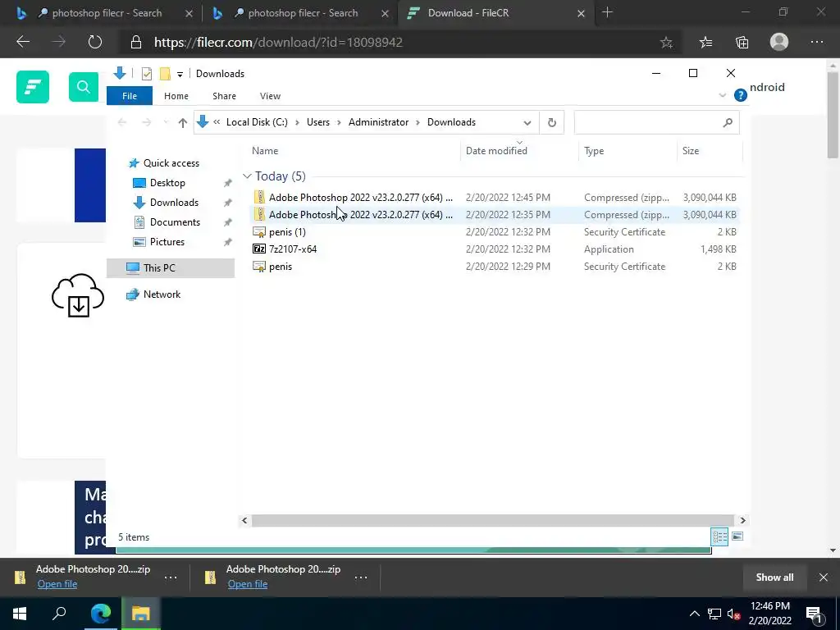Collapse the Today (5) group
Image resolution: width=840 pixels, height=630 pixels.
point(247,176)
